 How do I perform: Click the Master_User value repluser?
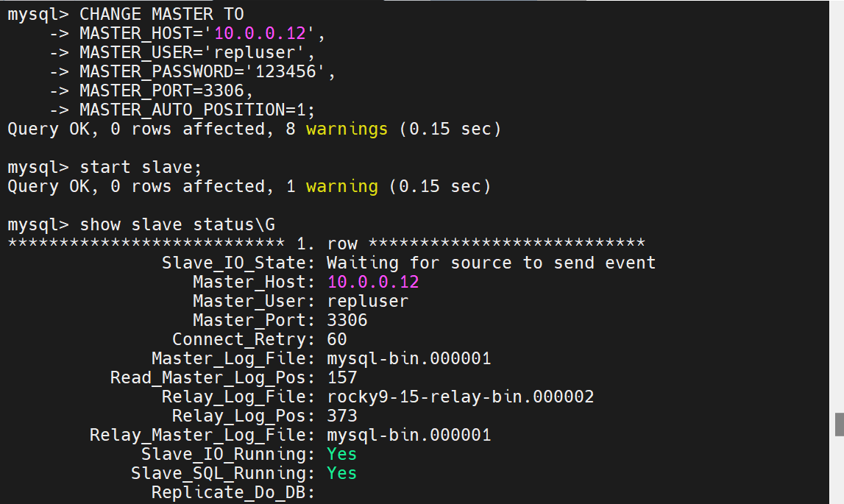pos(368,301)
